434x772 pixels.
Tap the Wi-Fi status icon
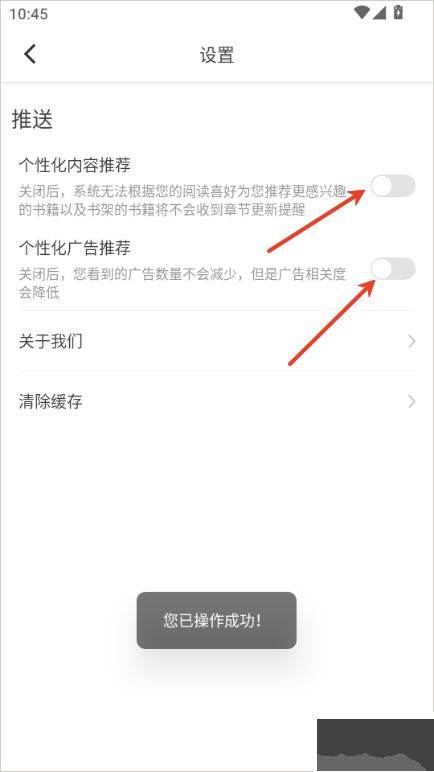[361, 13]
